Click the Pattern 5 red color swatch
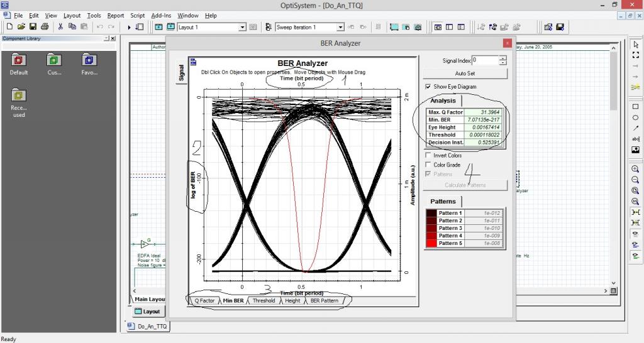Image resolution: width=644 pixels, height=343 pixels. click(x=431, y=243)
